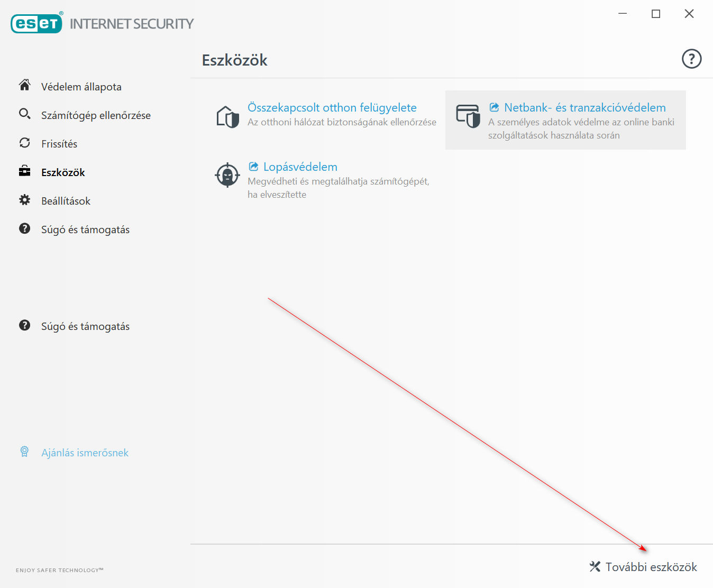Click the ESET logo in the header

click(36, 23)
